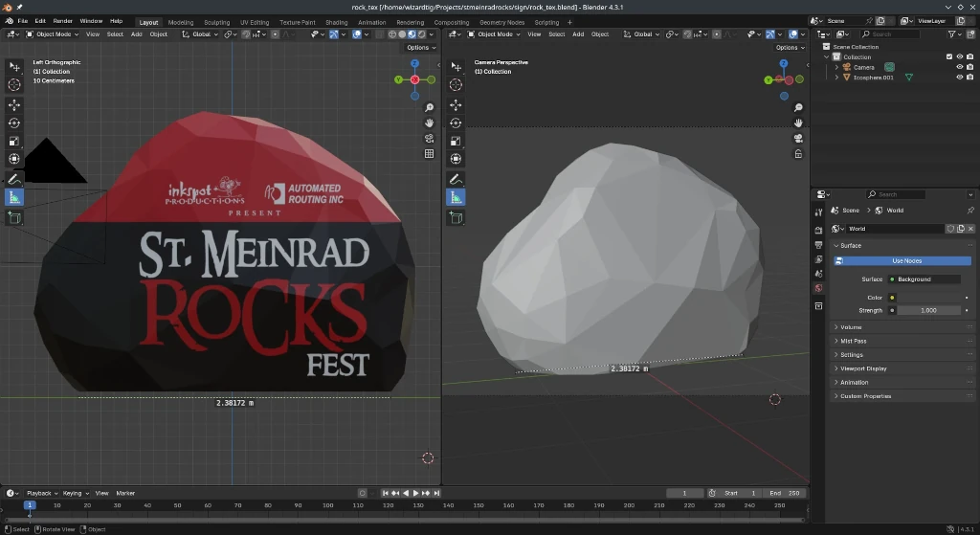The image size is (980, 535).
Task: Open Object Mode dropdown in camera viewport
Action: pos(494,34)
